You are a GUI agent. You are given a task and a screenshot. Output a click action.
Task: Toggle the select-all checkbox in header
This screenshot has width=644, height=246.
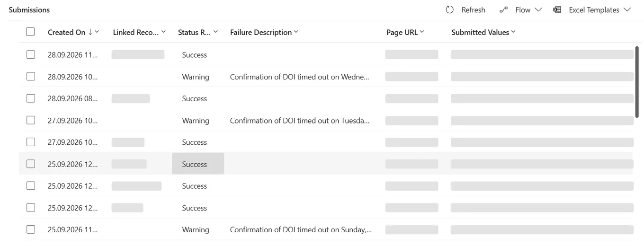[31, 32]
